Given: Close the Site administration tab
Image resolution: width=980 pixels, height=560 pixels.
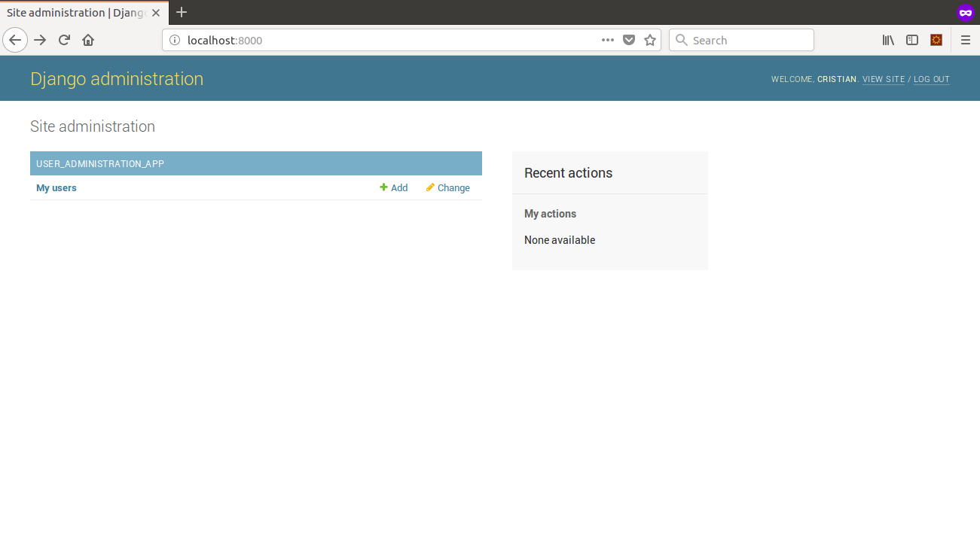Looking at the screenshot, I should 156,13.
